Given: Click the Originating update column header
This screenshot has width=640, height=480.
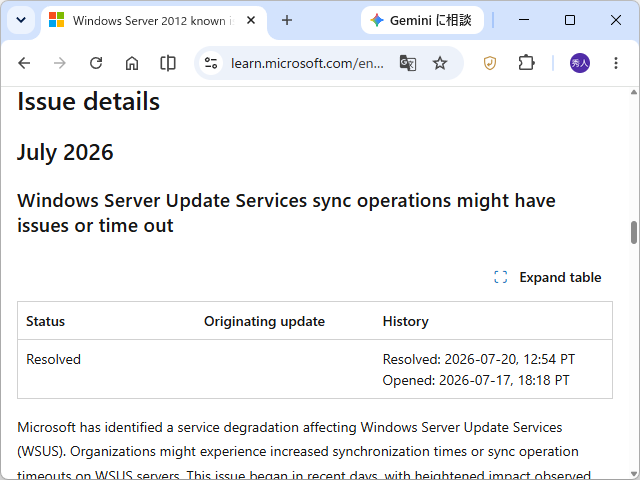Looking at the screenshot, I should tap(264, 321).
